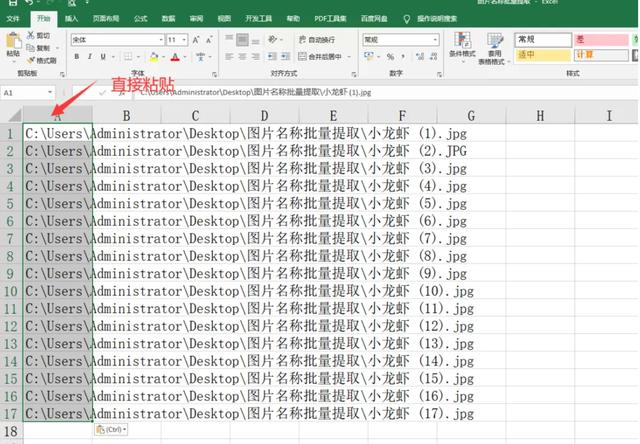Apply the red Font Color A
640x444 pixels.
coord(175,57)
